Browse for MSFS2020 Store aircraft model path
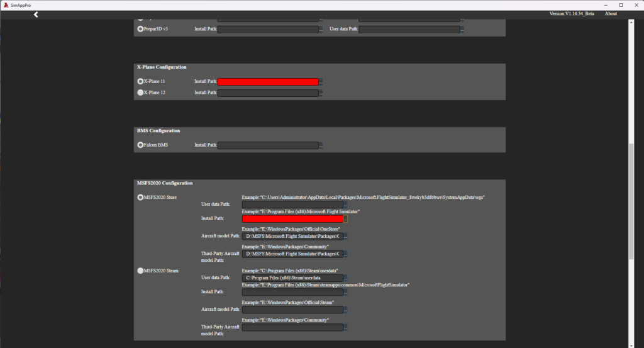 [345, 237]
